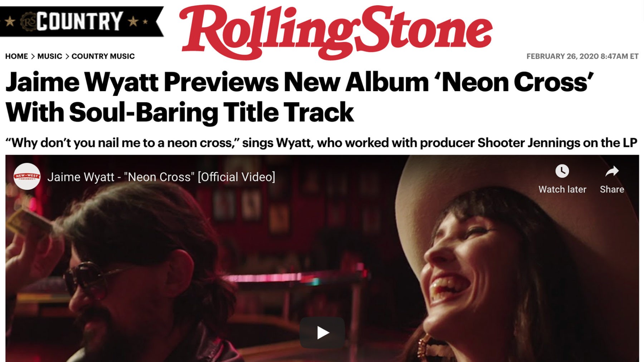Click the Share label text
644x362 pixels.
(x=612, y=189)
